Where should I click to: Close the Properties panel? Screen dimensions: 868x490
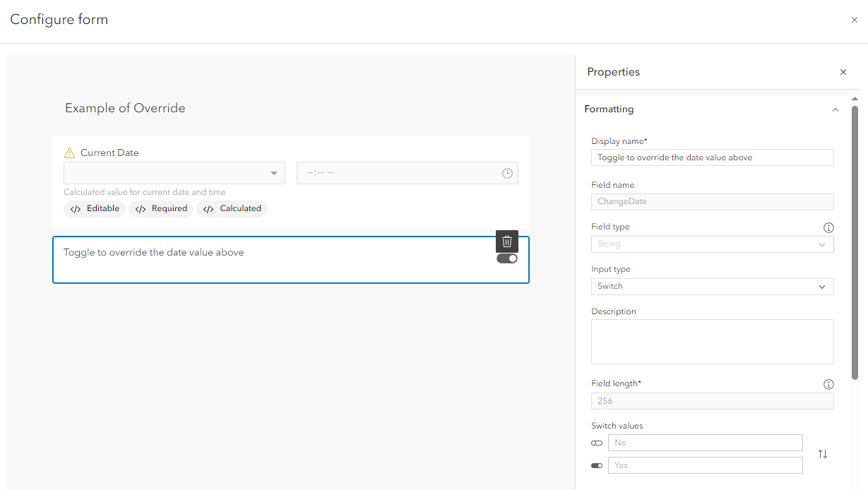click(843, 72)
